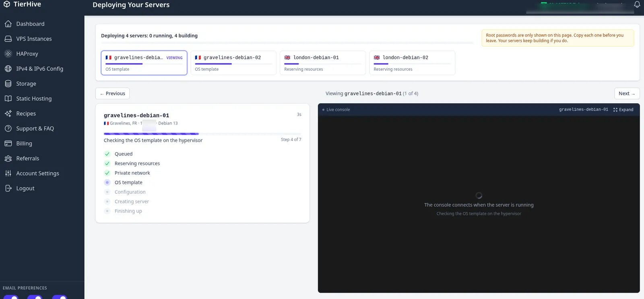Click the TierHive logo icon
This screenshot has height=299, width=644.
7,4
